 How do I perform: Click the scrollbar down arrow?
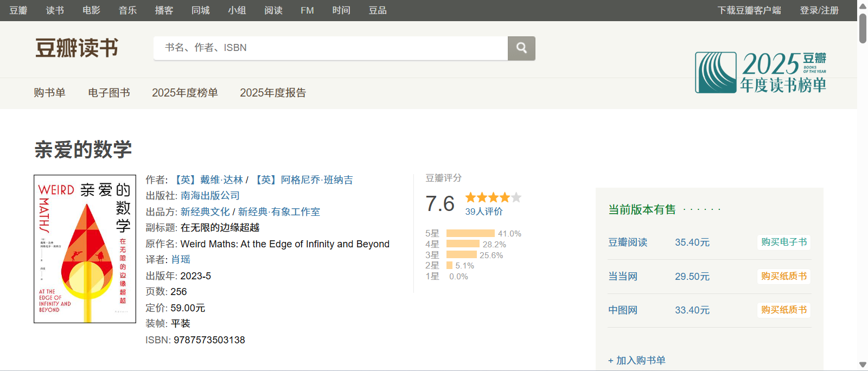pyautogui.click(x=863, y=365)
